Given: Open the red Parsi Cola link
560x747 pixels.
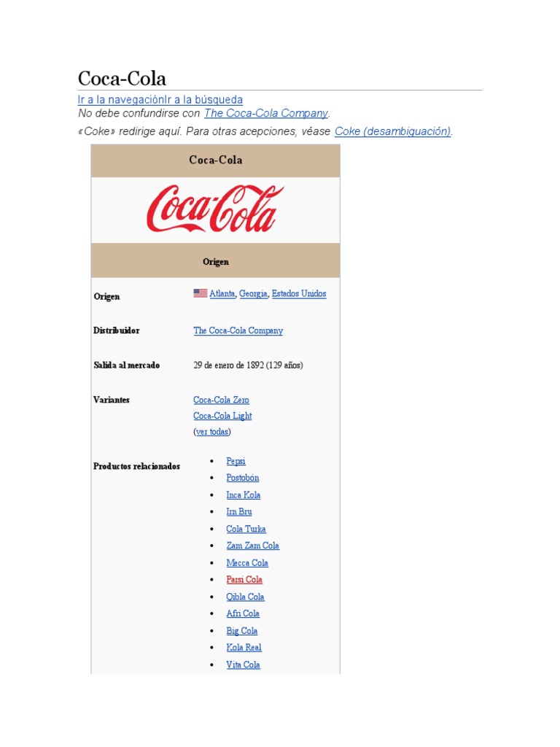Looking at the screenshot, I should point(244,580).
